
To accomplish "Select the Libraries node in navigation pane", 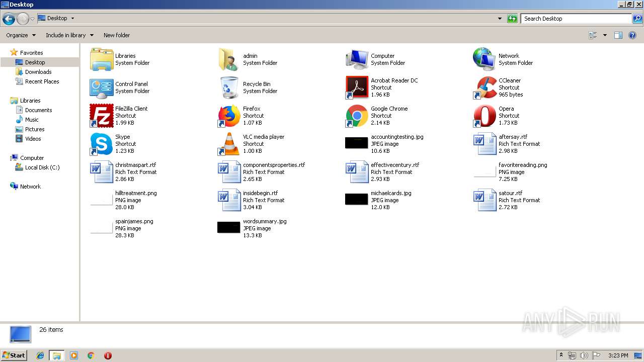I will pos(25,101).
